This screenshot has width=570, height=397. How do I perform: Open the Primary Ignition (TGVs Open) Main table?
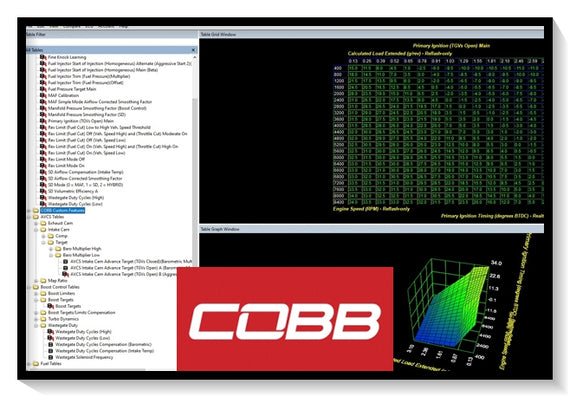pos(81,121)
